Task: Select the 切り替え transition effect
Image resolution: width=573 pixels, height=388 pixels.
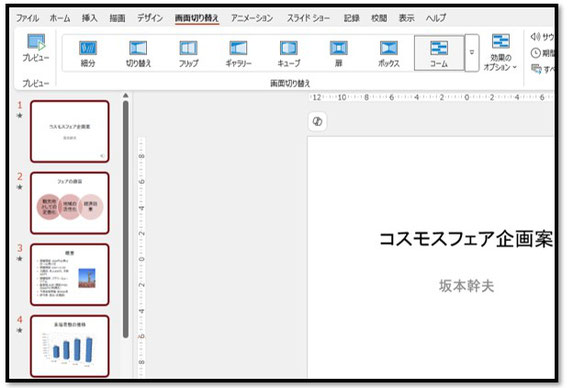Action: click(x=138, y=53)
